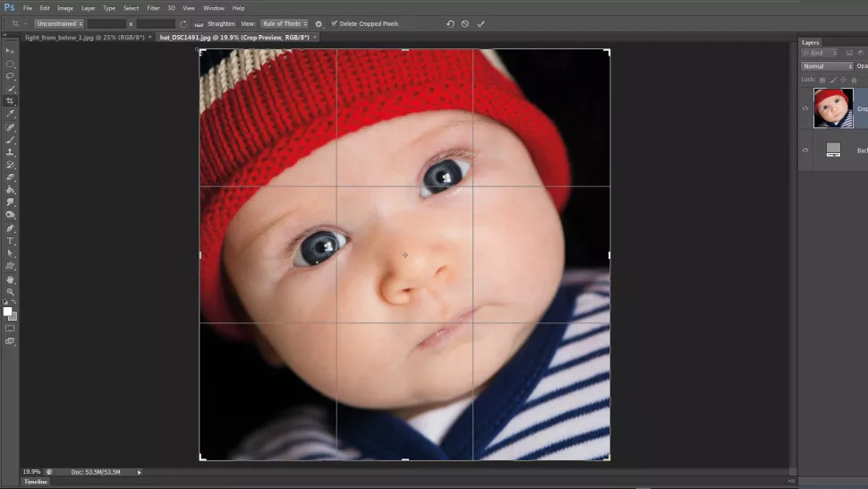Click the crop height input field

[x=156, y=24]
